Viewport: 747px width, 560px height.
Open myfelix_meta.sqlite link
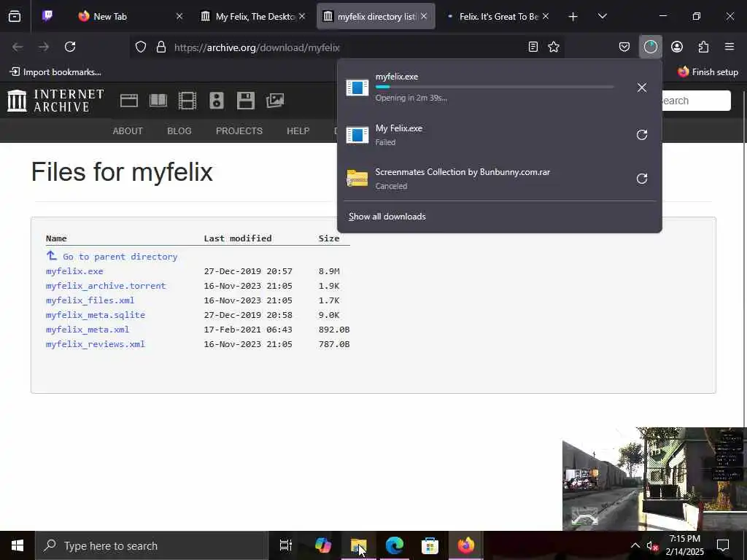(96, 315)
